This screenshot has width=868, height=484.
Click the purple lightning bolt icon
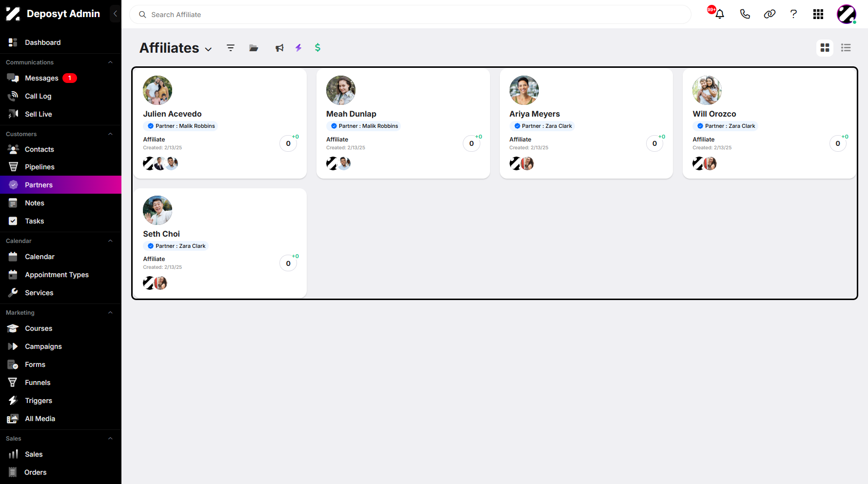tap(298, 48)
